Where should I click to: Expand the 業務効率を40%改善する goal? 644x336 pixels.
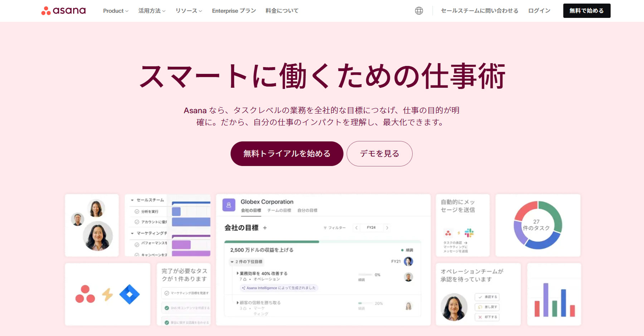237,273
